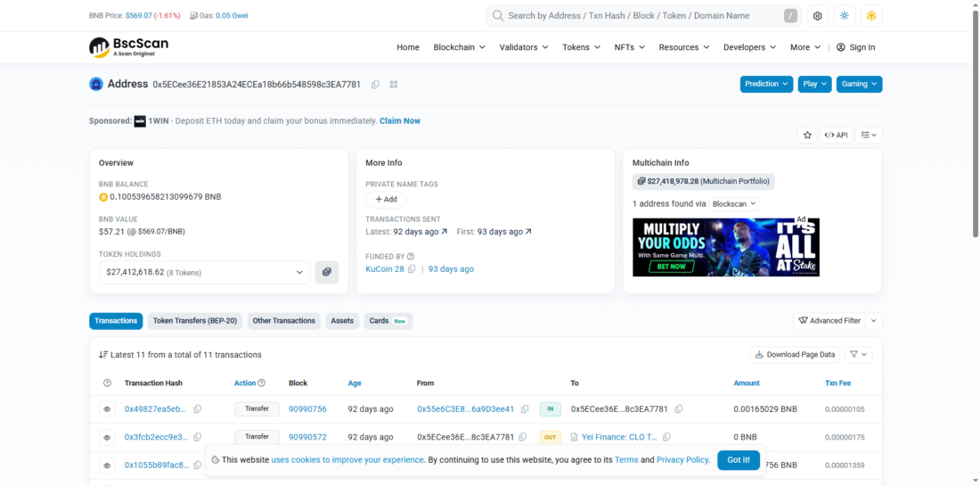
Task: Open the API button
Action: tap(837, 136)
